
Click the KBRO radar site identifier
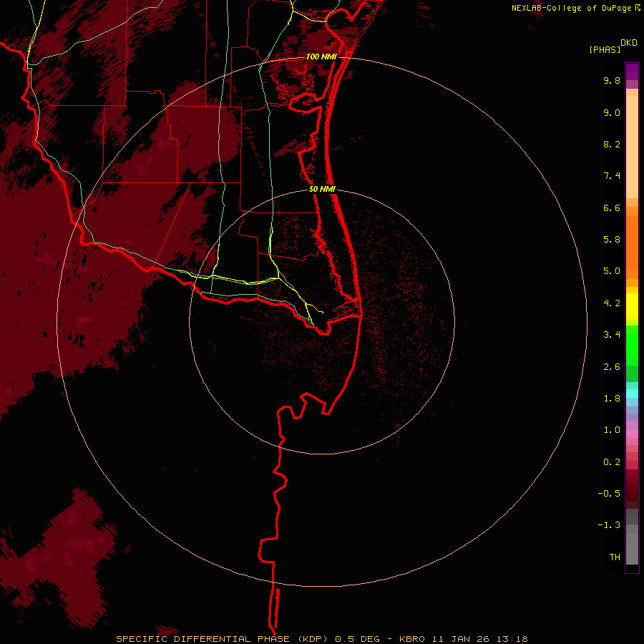413,639
